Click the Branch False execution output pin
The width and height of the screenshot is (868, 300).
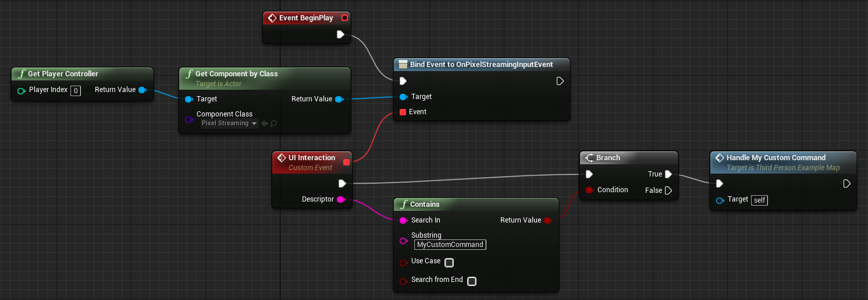(x=668, y=190)
